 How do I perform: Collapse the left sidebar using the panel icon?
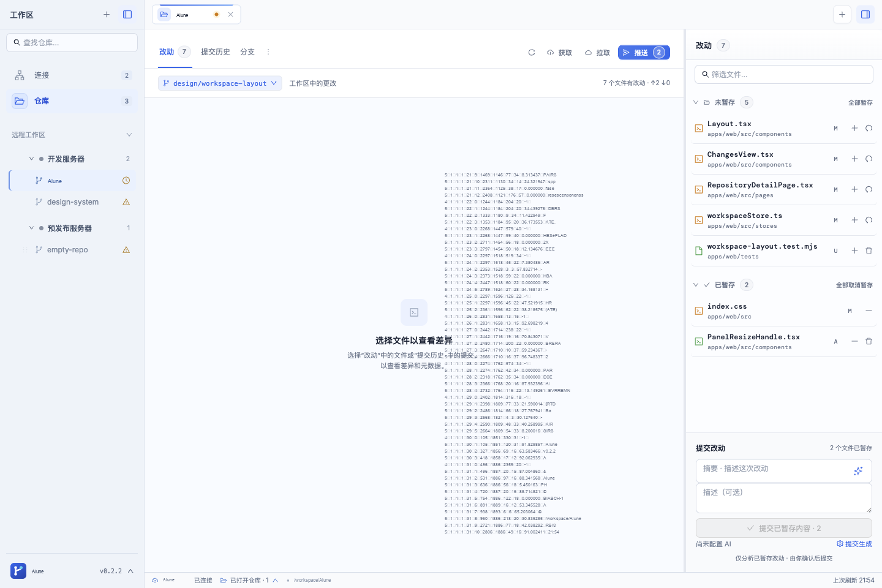point(127,15)
